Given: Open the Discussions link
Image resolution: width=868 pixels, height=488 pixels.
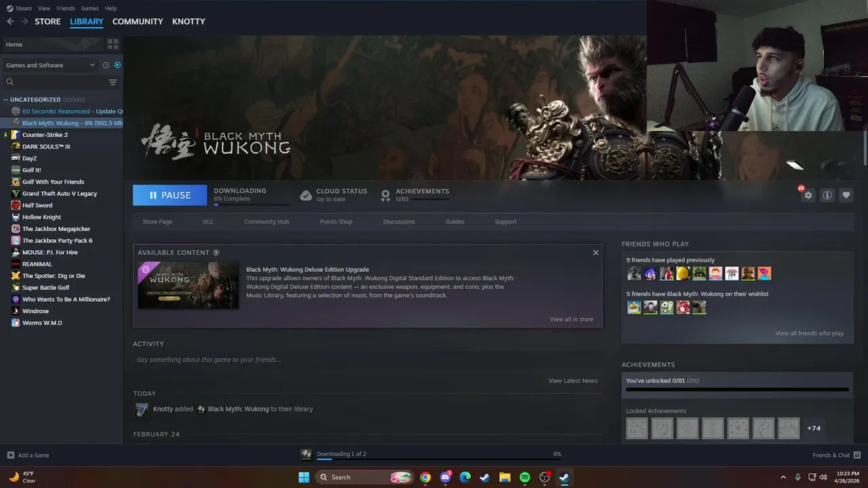Looking at the screenshot, I should [x=399, y=222].
